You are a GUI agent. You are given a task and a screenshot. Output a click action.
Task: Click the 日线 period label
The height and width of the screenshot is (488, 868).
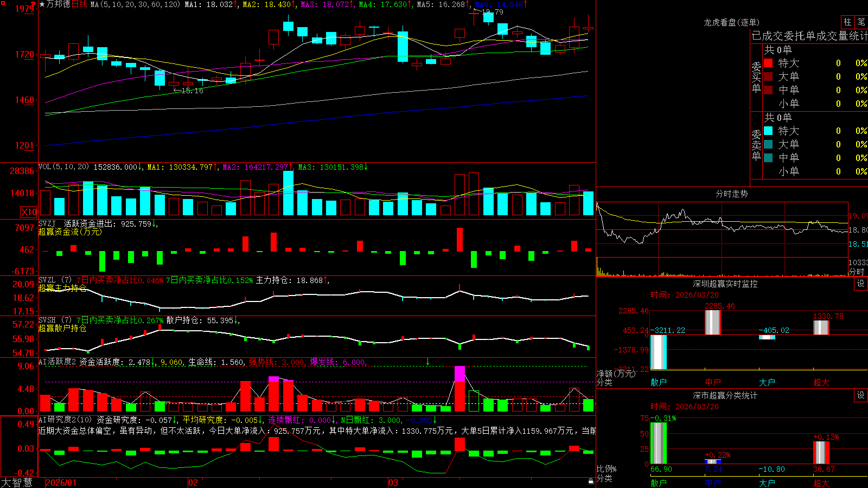(x=79, y=4)
